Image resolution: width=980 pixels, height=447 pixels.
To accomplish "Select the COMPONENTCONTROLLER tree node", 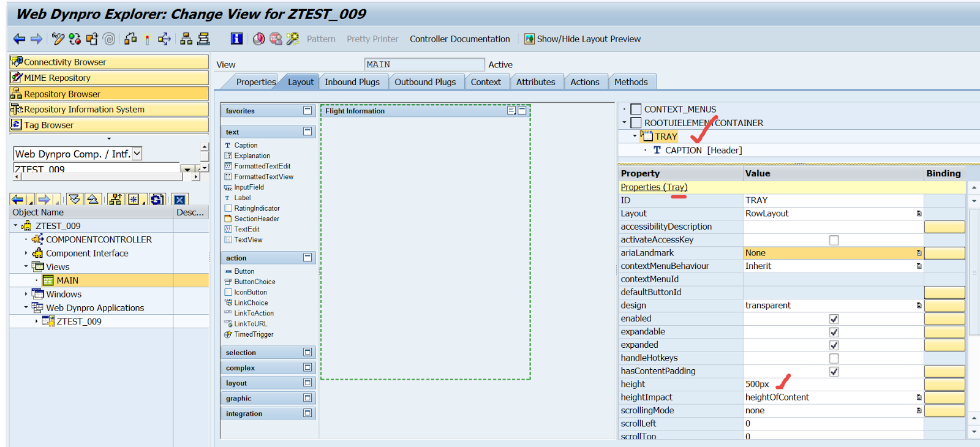I will 99,239.
